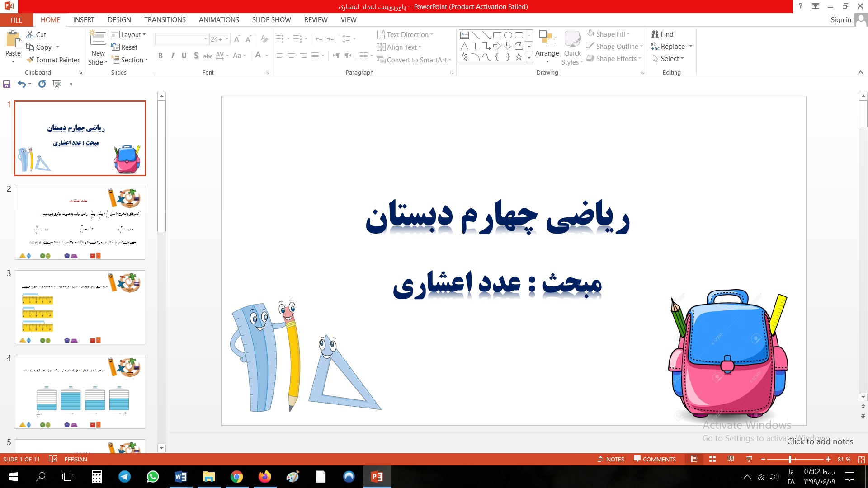
Task: Toggle the Comments pane button
Action: pos(655,459)
